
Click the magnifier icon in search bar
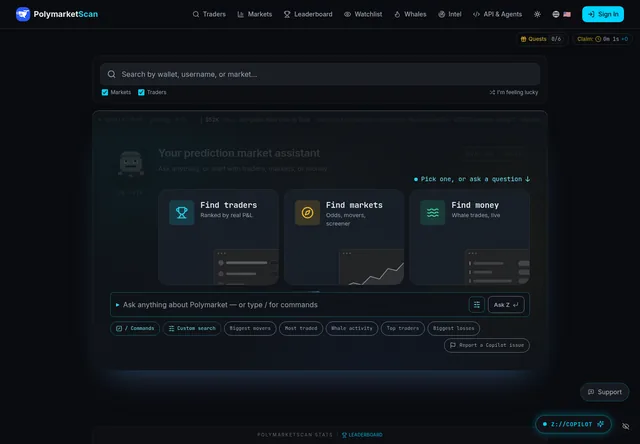(111, 74)
